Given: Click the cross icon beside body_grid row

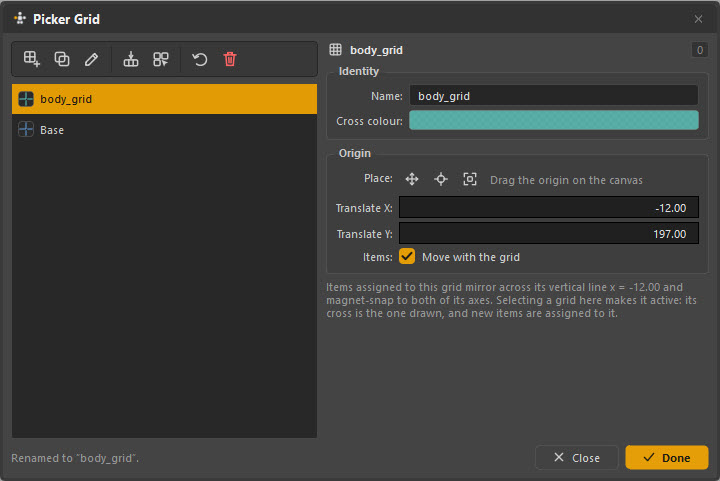Looking at the screenshot, I should coord(26,99).
